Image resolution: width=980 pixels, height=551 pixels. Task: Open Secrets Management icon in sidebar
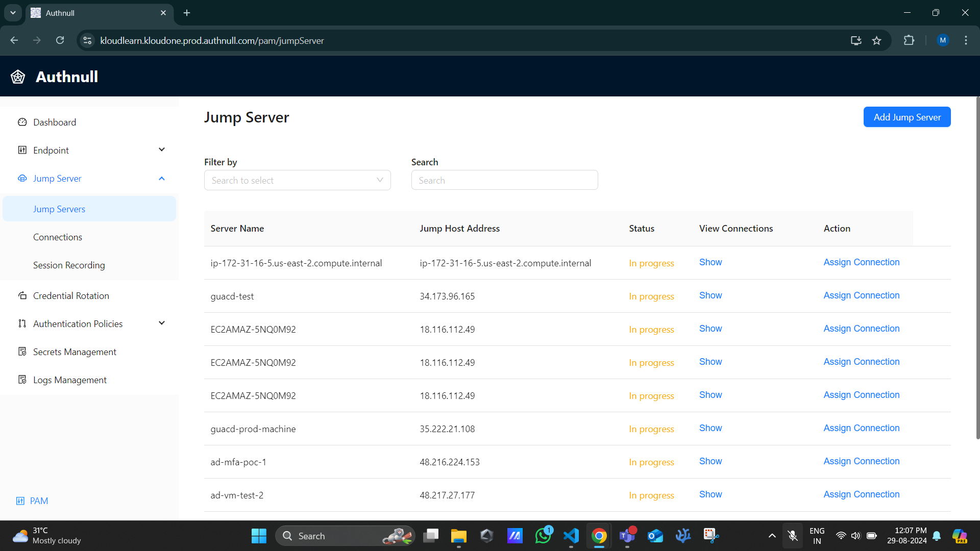tap(23, 352)
